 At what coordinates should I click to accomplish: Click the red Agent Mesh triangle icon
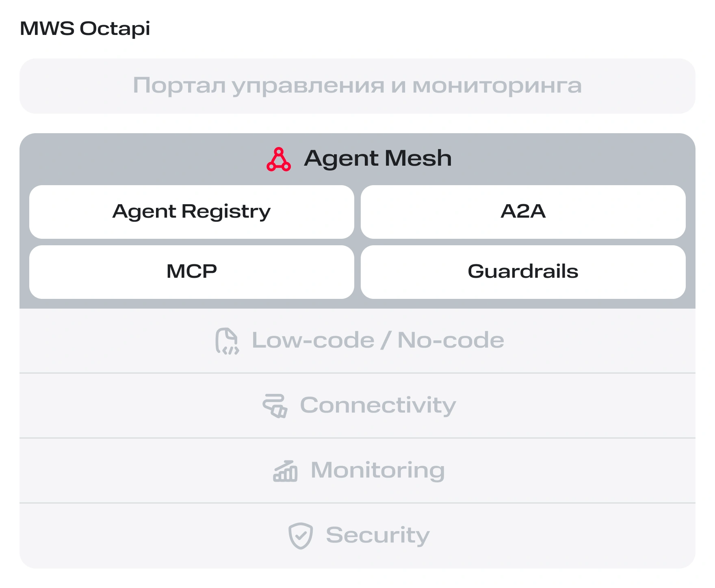(x=279, y=159)
